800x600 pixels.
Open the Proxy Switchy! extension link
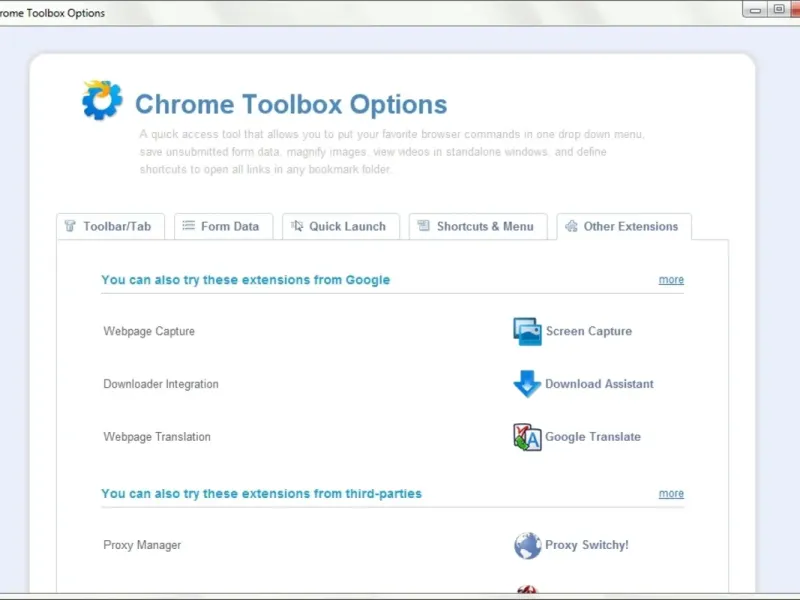(x=587, y=545)
